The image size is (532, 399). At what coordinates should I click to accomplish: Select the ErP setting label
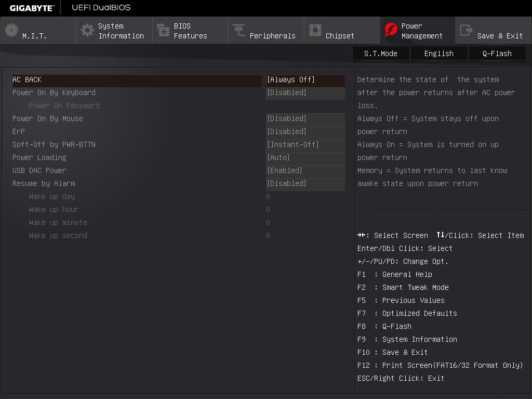pyautogui.click(x=18, y=131)
